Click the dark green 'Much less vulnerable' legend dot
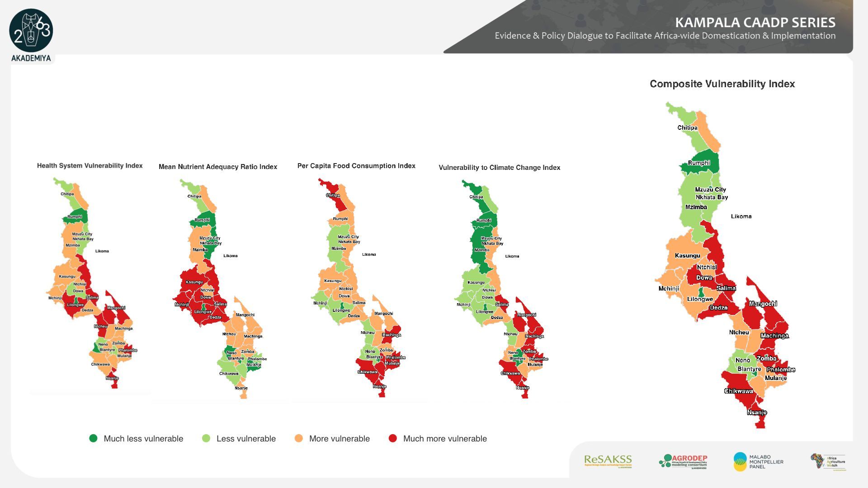868x488 pixels. (x=94, y=438)
